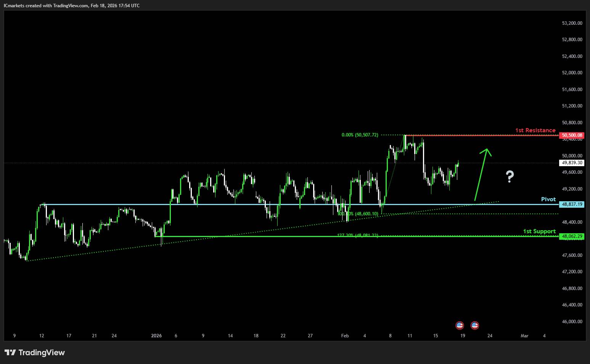Click the white question mark symbol
Image resolution: width=590 pixels, height=364 pixels.
(x=510, y=176)
